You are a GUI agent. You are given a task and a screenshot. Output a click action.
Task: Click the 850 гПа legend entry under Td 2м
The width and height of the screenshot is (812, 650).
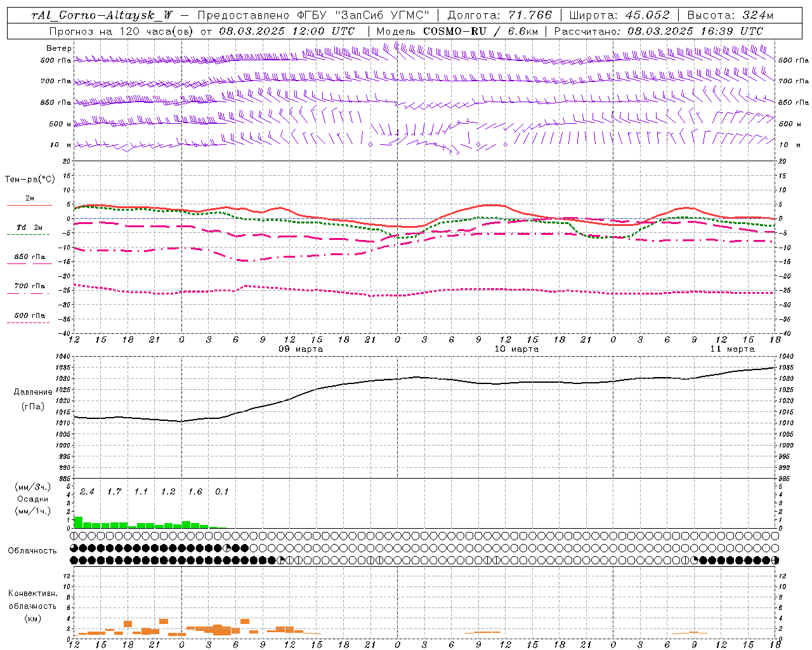tap(29, 260)
